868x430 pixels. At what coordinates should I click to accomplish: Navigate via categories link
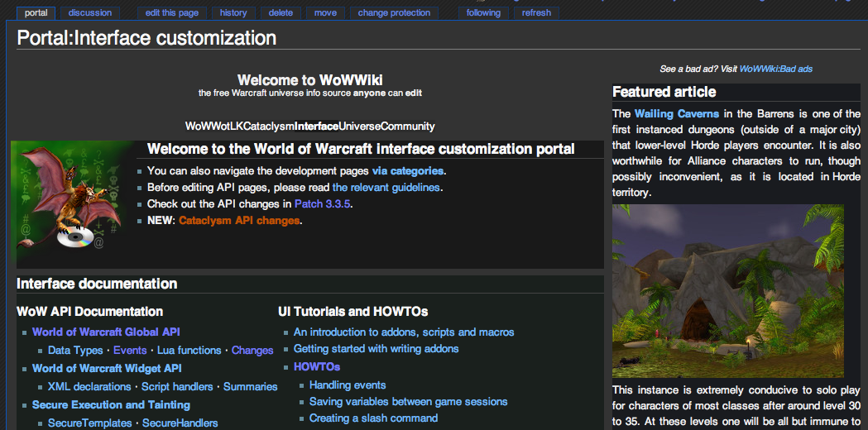[408, 171]
